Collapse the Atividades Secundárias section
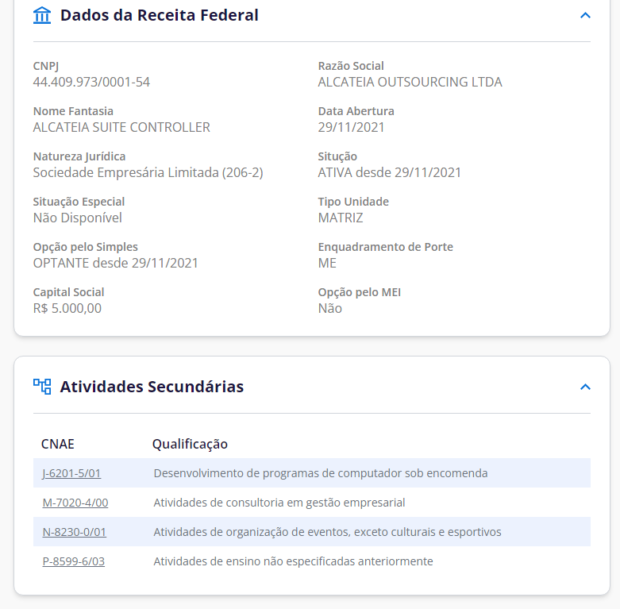The image size is (620, 609). 585,387
